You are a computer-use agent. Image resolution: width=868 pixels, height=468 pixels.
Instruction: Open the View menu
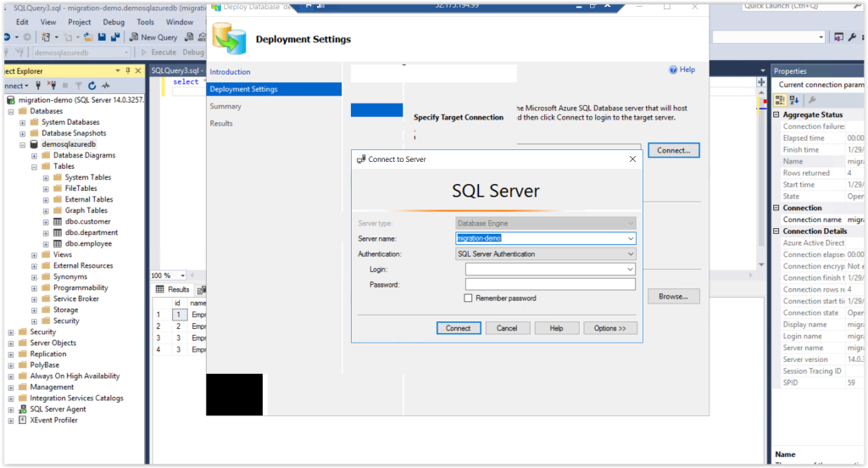click(48, 22)
